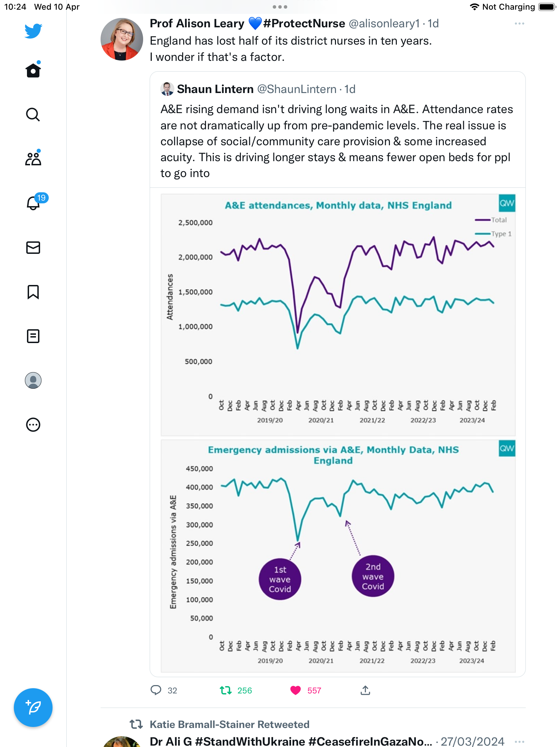Open the Emergency admissions chart image
The image size is (560, 747).
[338, 556]
